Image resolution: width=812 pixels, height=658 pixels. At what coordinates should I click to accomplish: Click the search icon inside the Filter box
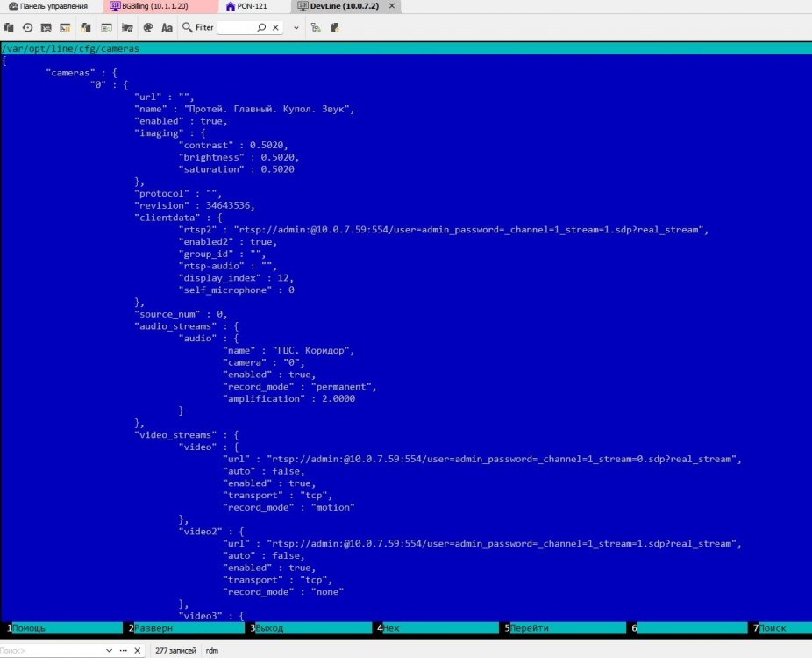[x=261, y=27]
